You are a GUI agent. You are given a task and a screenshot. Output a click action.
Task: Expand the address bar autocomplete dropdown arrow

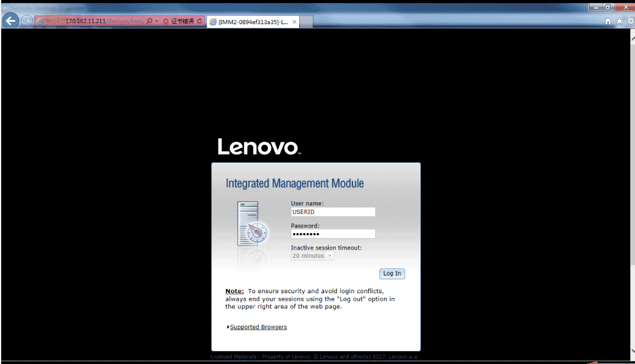(x=157, y=21)
